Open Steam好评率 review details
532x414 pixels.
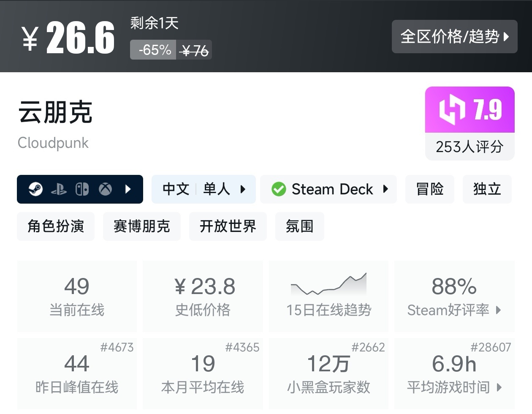coord(454,297)
